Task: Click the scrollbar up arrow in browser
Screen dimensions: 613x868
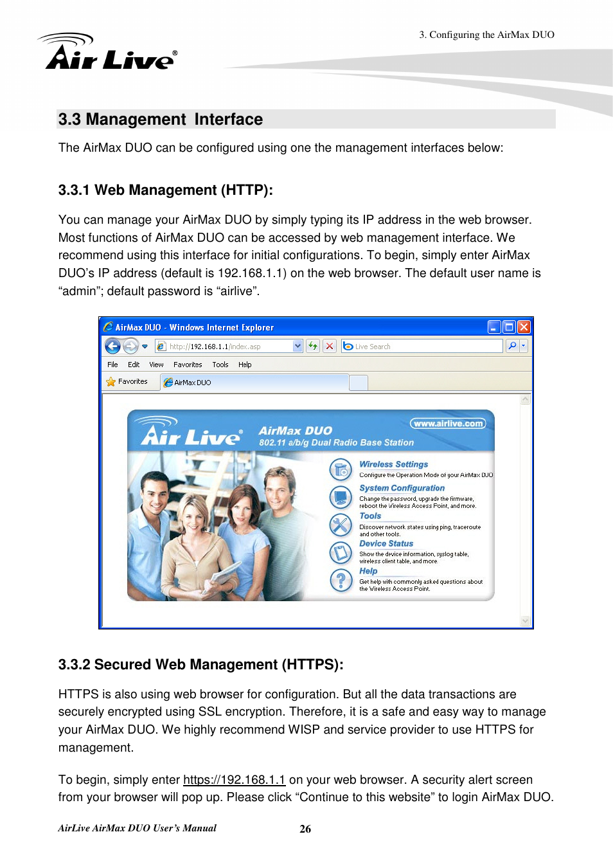Action: (x=526, y=399)
